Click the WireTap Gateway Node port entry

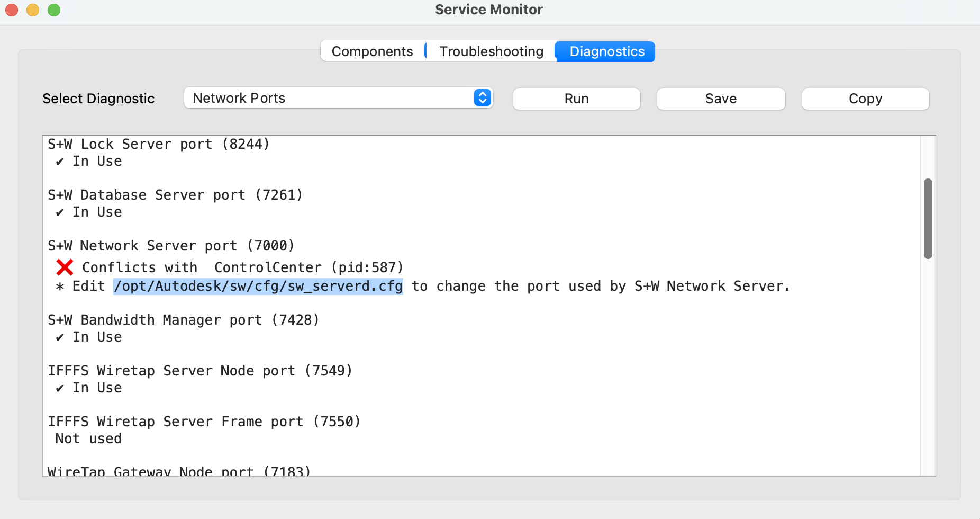coord(179,470)
